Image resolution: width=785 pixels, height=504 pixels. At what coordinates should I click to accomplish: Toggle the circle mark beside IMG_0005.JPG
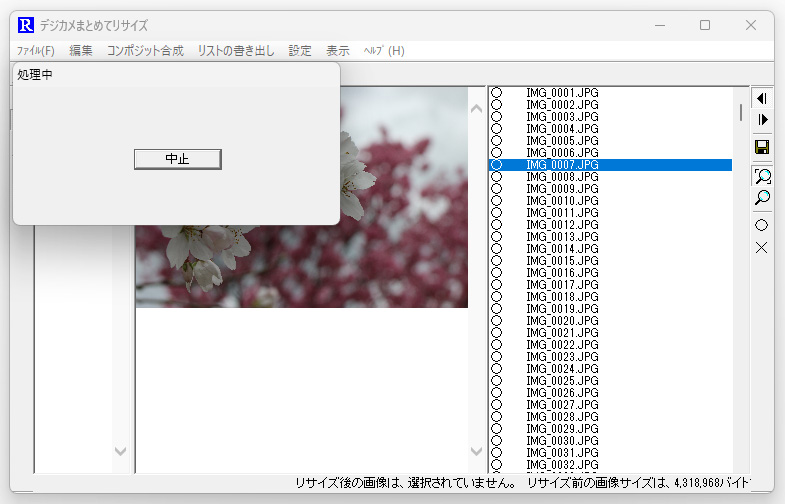coord(496,141)
